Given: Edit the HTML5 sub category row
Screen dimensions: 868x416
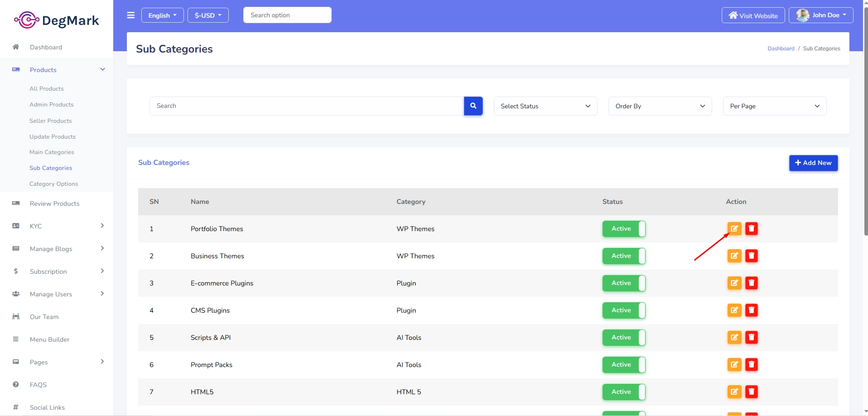Looking at the screenshot, I should point(734,392).
